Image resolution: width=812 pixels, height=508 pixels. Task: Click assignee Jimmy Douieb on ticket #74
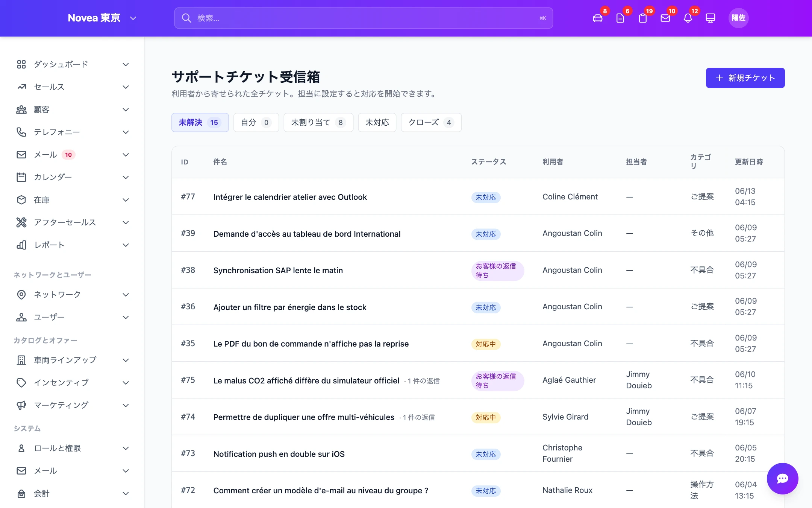click(x=639, y=417)
